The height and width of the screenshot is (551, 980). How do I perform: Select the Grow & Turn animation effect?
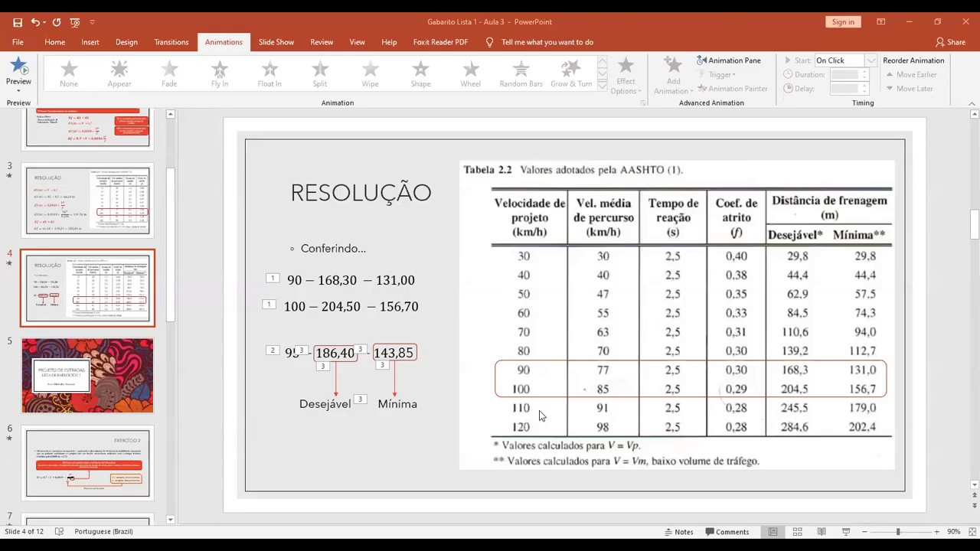tap(571, 74)
